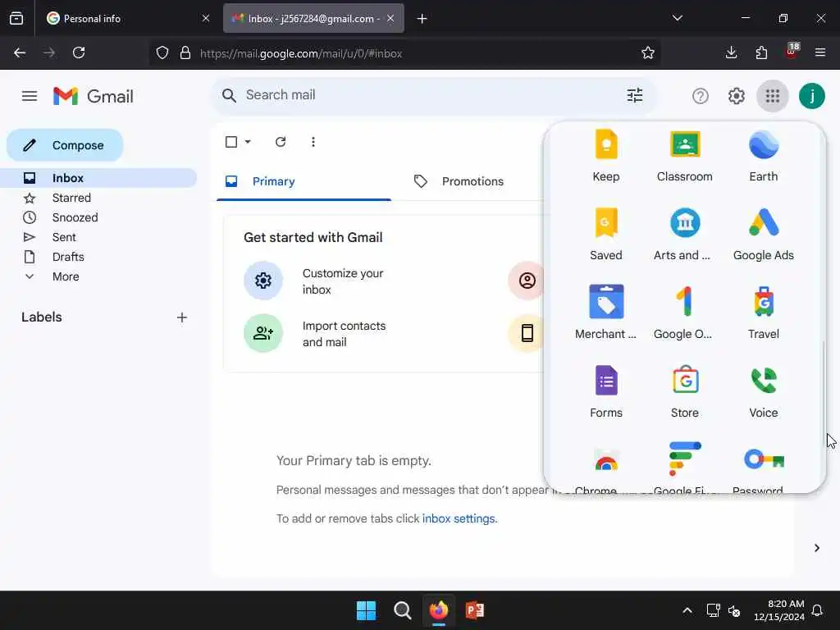This screenshot has height=630, width=840.
Task: Open PowerPoint from taskbar
Action: [x=475, y=610]
